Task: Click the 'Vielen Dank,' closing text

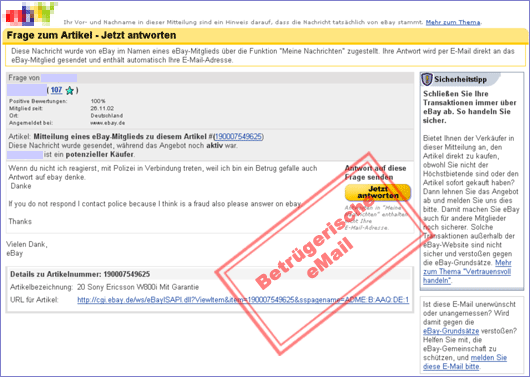Action: click(x=27, y=244)
